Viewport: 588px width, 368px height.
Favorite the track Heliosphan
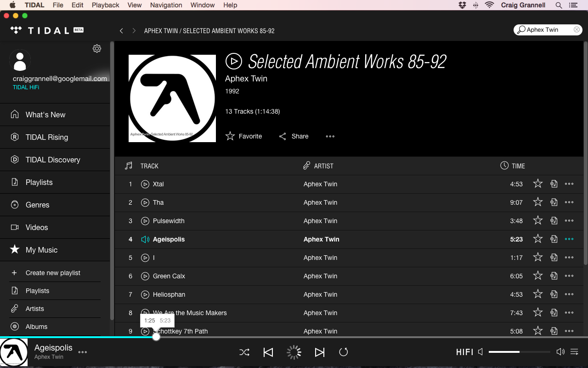538,294
